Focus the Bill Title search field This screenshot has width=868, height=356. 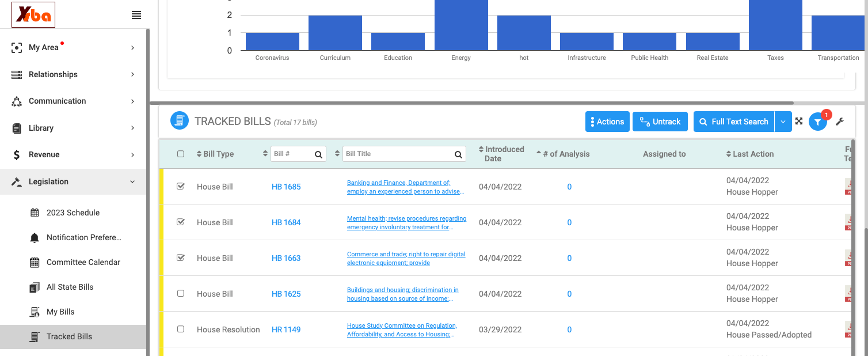pos(403,154)
